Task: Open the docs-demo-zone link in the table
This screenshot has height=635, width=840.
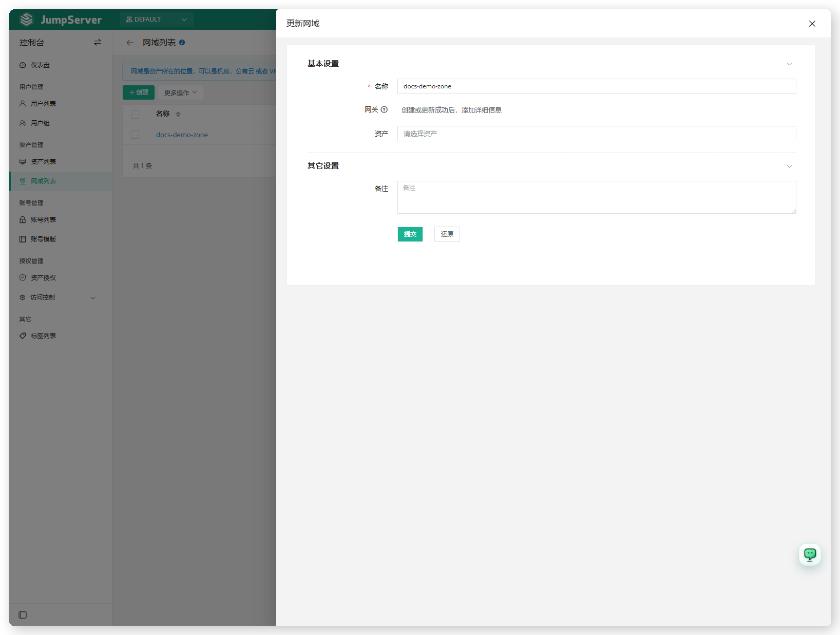Action: 182,135
